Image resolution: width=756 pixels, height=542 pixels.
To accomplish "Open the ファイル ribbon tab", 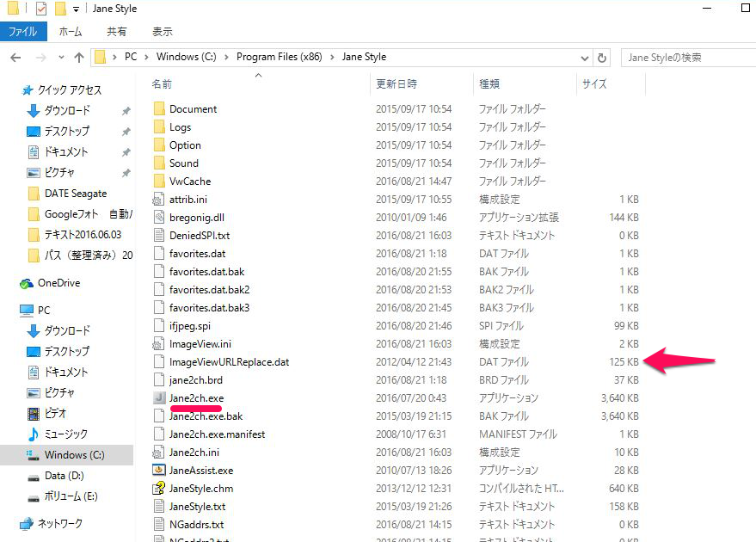I will point(23,32).
